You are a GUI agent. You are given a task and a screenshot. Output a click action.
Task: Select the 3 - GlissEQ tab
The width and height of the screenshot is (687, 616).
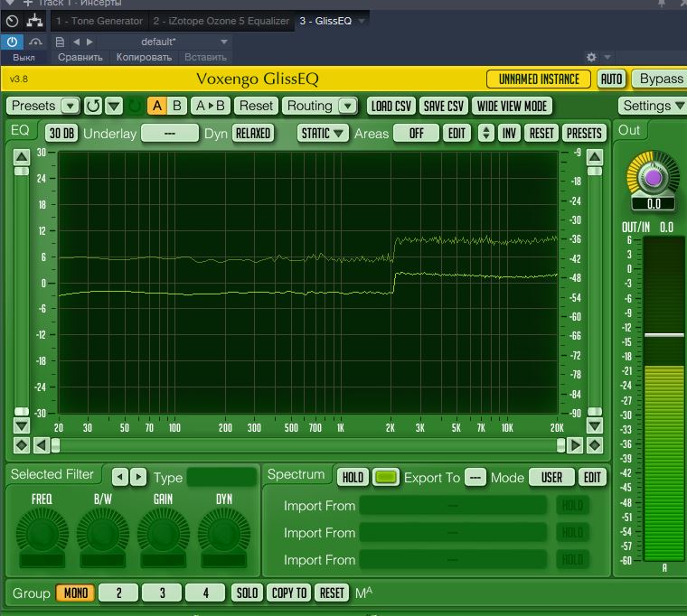pyautogui.click(x=325, y=21)
